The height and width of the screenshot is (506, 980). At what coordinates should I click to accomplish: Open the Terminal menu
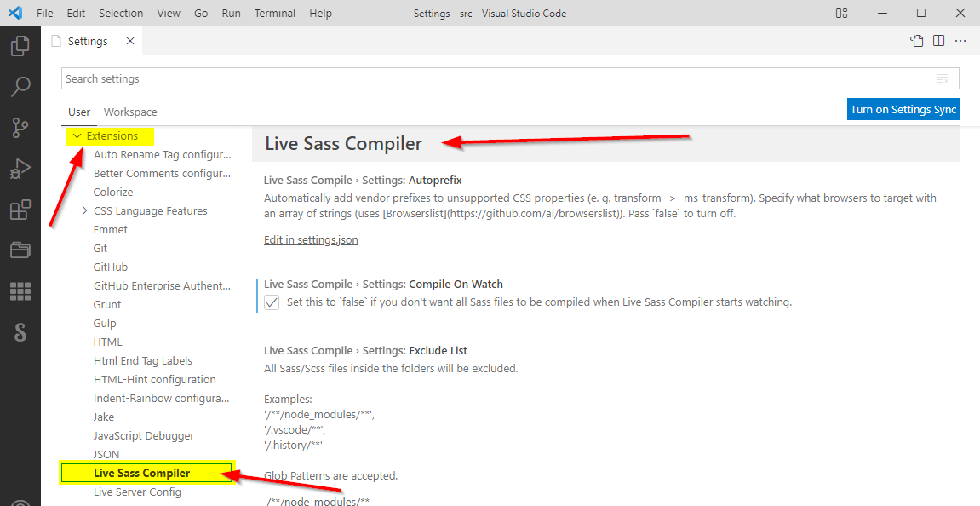click(276, 13)
